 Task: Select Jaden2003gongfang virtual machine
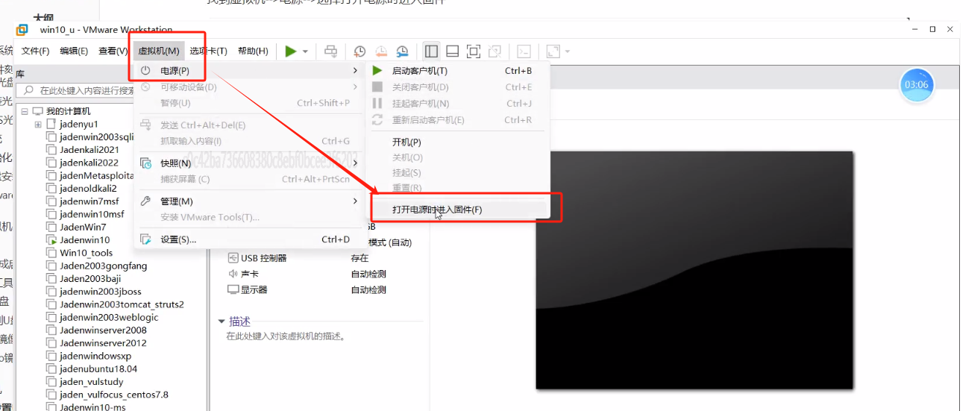click(x=103, y=266)
